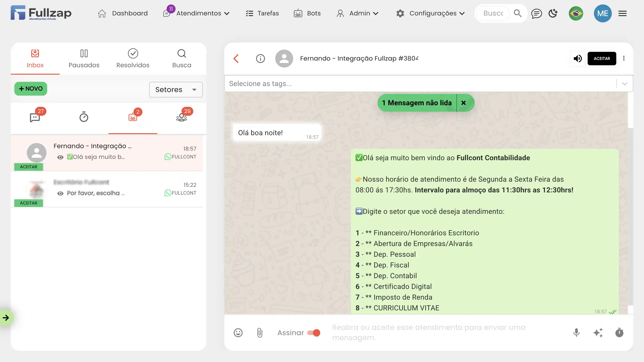Screen dimensions: 644x362
Task: Toggle the Assinar switch
Action: pyautogui.click(x=314, y=333)
